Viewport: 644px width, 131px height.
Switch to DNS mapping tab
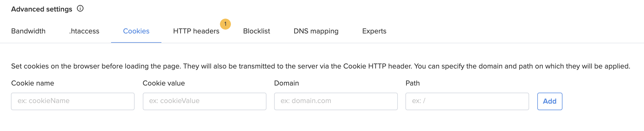coord(316,31)
